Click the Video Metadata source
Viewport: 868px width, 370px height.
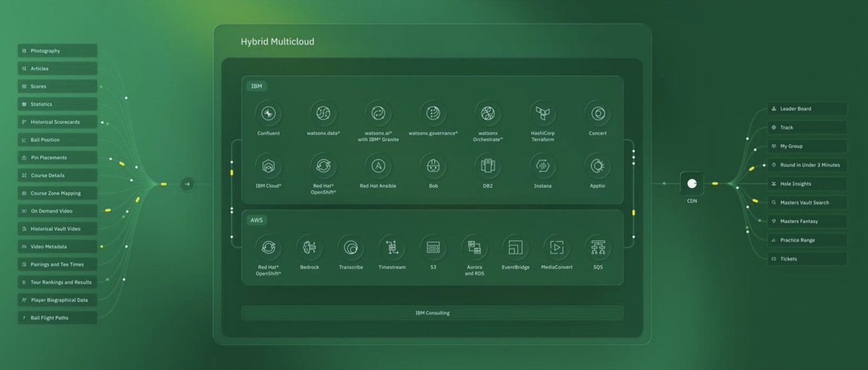pos(58,246)
